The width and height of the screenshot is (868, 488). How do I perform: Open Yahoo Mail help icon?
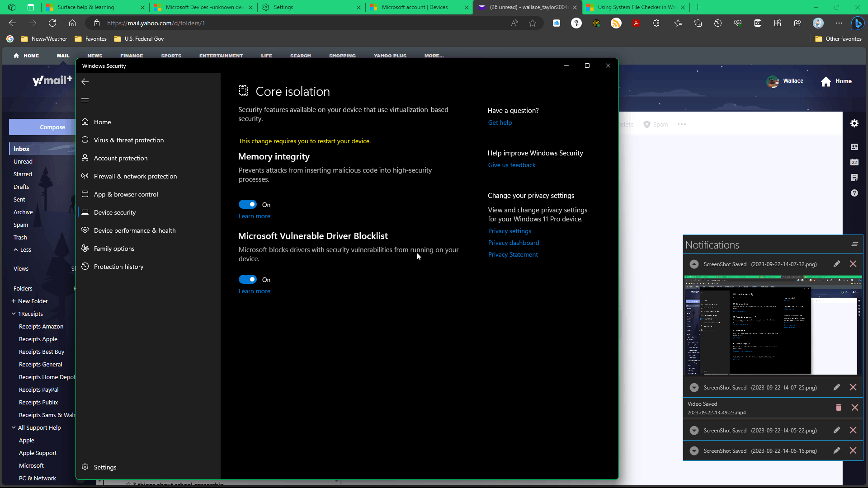coord(854,193)
